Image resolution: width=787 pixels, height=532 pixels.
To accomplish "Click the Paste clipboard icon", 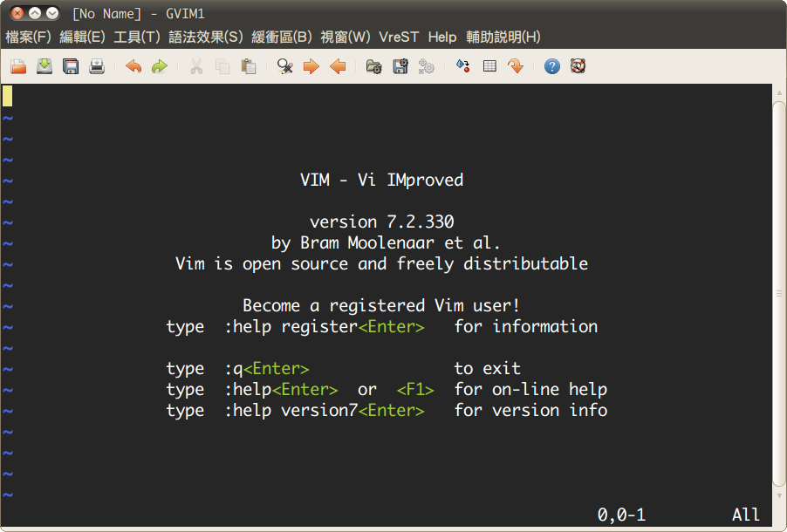I will [x=249, y=66].
